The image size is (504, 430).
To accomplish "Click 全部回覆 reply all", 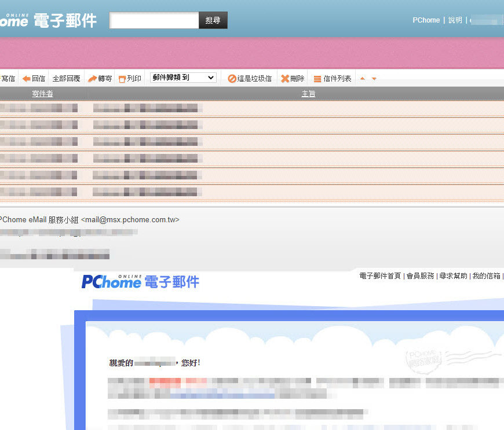I will click(66, 78).
